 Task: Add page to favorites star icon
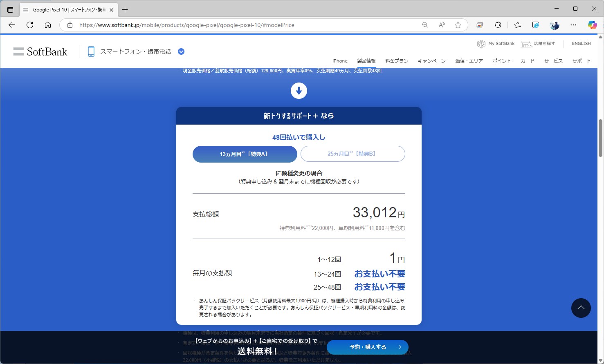tap(458, 25)
